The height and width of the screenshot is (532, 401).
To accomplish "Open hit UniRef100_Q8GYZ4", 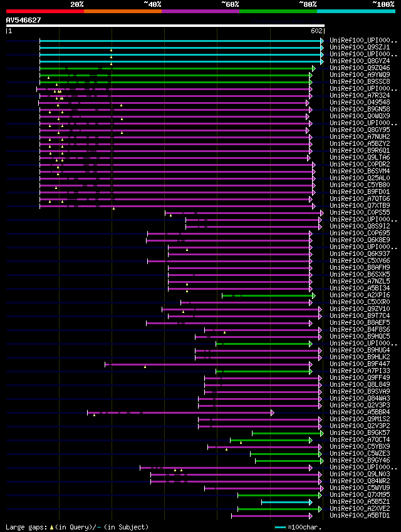I will tap(360, 61).
